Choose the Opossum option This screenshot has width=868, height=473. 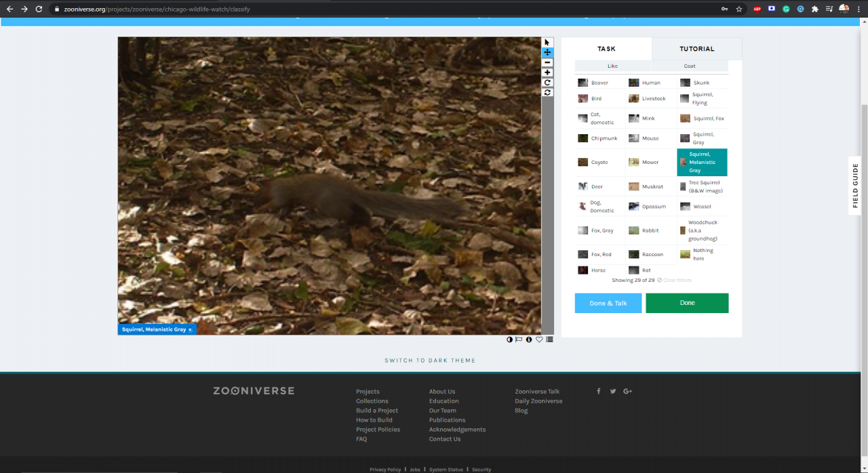pos(651,207)
